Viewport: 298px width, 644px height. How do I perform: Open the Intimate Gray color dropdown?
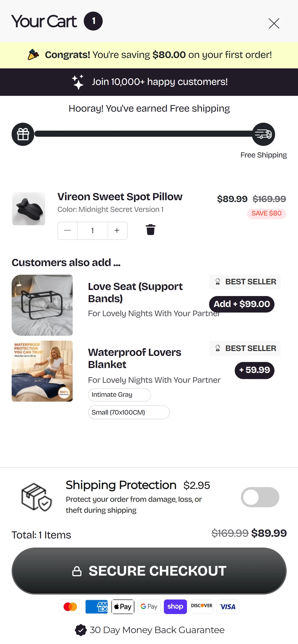119,395
